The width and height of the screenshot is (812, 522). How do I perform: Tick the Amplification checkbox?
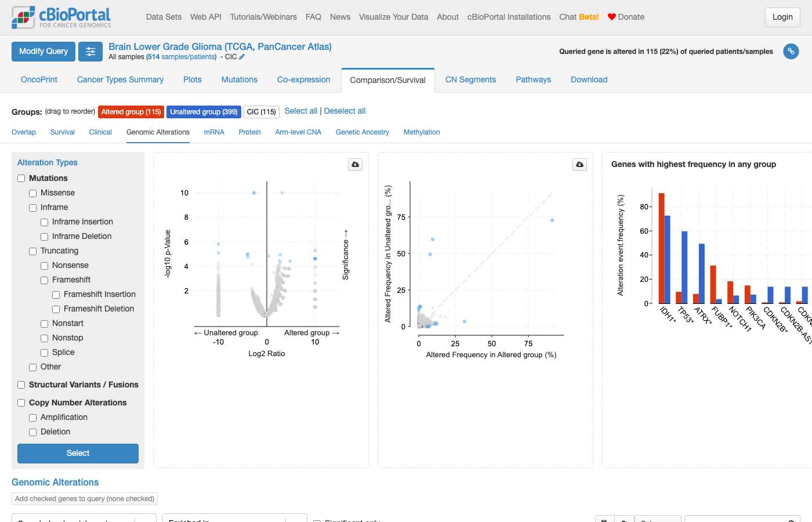(33, 418)
